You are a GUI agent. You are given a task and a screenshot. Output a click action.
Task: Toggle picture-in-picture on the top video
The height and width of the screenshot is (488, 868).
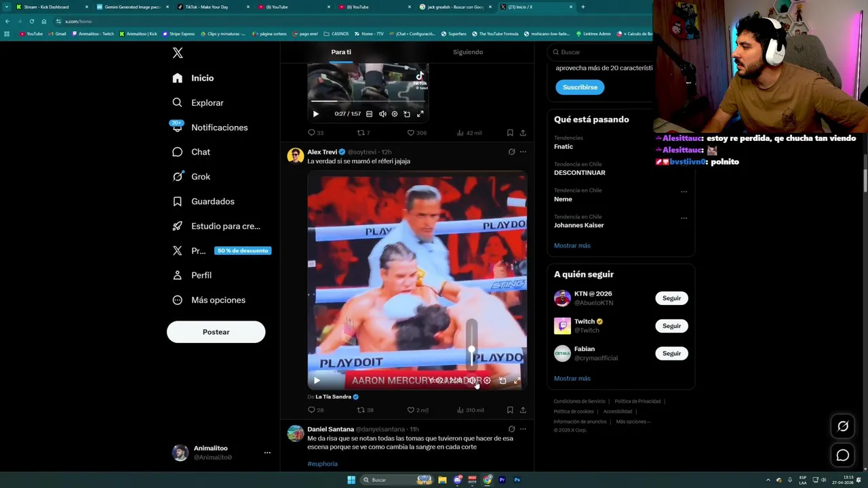point(407,114)
